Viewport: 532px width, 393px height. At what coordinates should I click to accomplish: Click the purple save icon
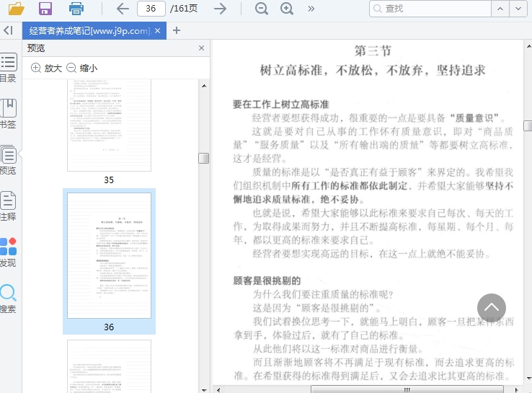pyautogui.click(x=45, y=9)
